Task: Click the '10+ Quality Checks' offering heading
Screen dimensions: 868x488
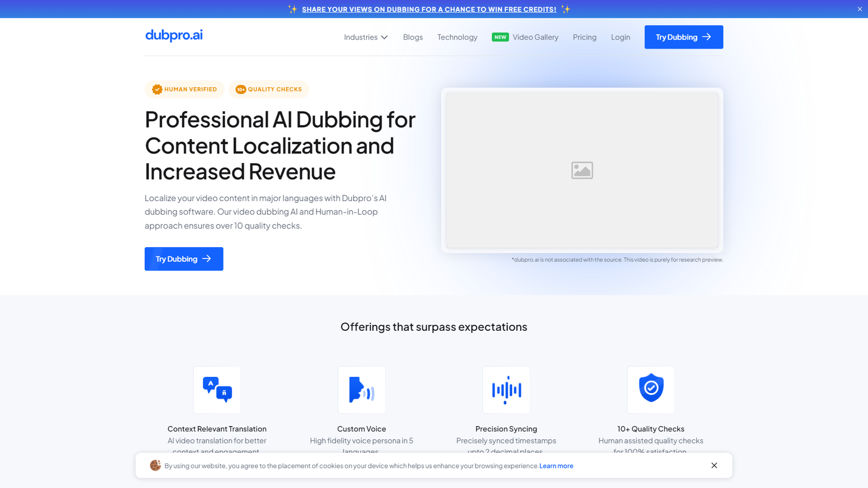Action: (651, 429)
